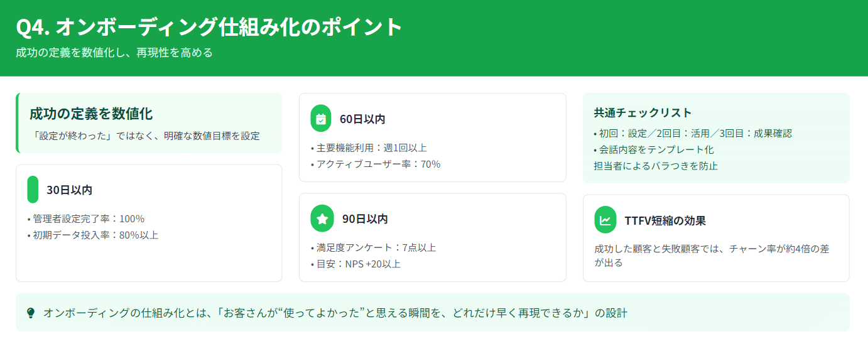This screenshot has width=868, height=339.
Task: Click the TTFV短縮の効果 heading
Action: [x=665, y=221]
